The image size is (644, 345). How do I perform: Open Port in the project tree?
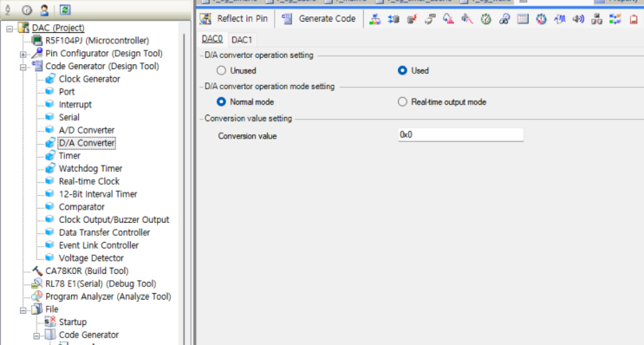[67, 92]
